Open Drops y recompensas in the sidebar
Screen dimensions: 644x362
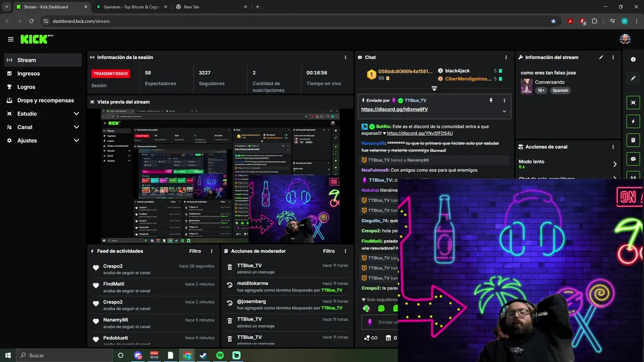pos(43,100)
